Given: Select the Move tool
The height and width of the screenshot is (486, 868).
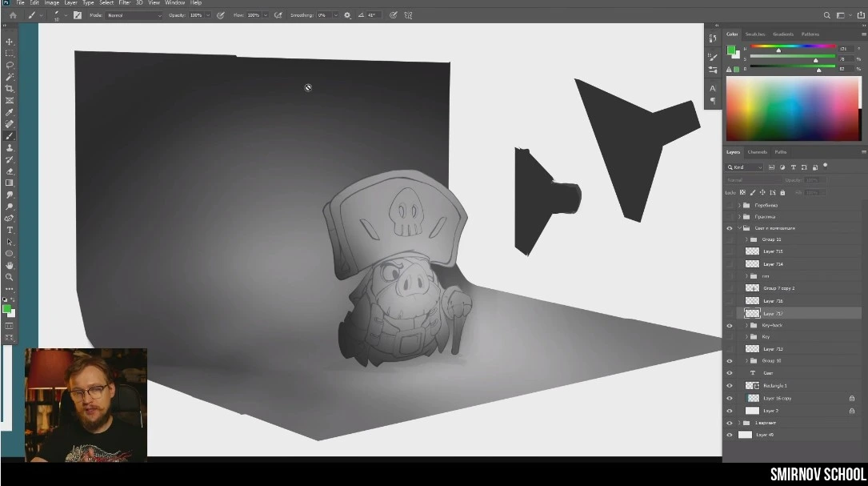Looking at the screenshot, I should tap(10, 42).
